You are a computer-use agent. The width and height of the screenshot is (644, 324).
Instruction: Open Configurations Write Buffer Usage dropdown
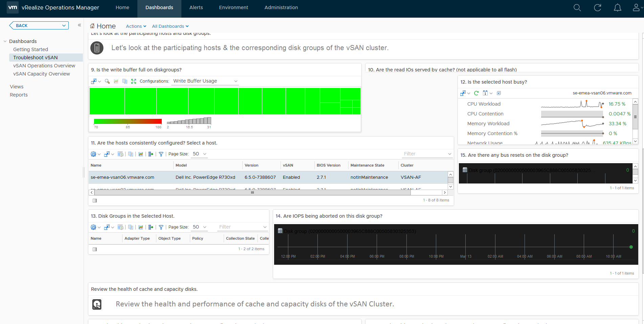tap(205, 81)
